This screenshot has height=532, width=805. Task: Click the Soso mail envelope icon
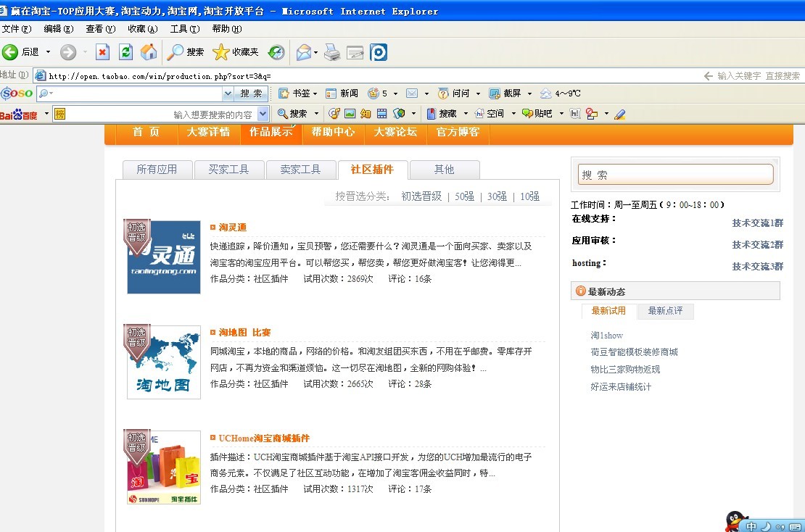click(x=412, y=93)
